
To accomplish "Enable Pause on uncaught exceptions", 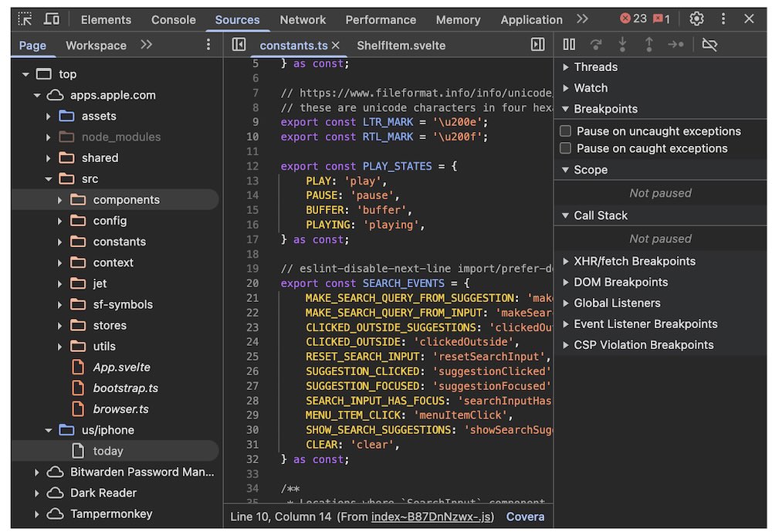I will click(x=566, y=131).
